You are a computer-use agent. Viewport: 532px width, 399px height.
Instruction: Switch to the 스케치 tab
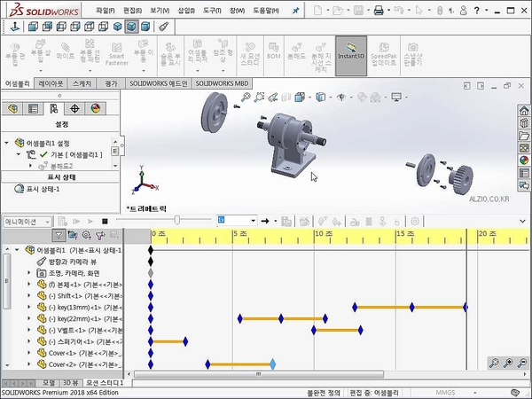(82, 83)
